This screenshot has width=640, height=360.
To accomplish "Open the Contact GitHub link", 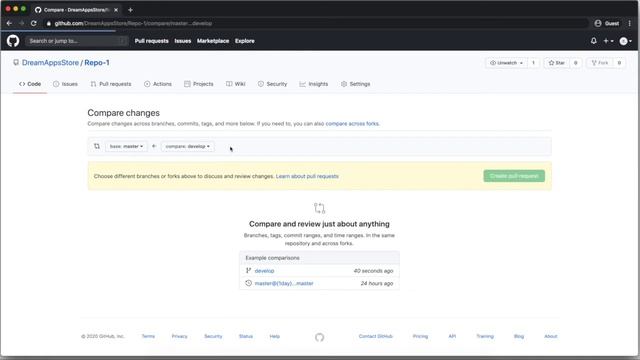I will [x=376, y=336].
